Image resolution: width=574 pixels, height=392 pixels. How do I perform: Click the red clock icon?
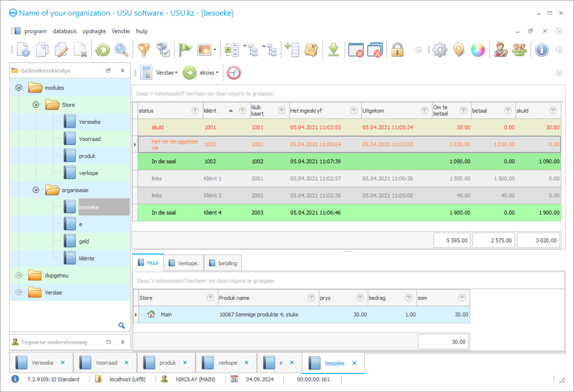[234, 73]
